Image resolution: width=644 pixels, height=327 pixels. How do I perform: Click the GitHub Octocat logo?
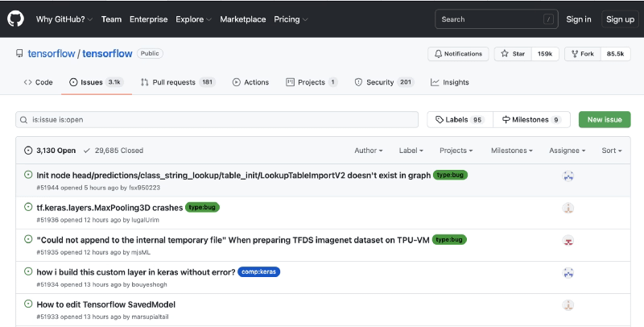tap(15, 19)
